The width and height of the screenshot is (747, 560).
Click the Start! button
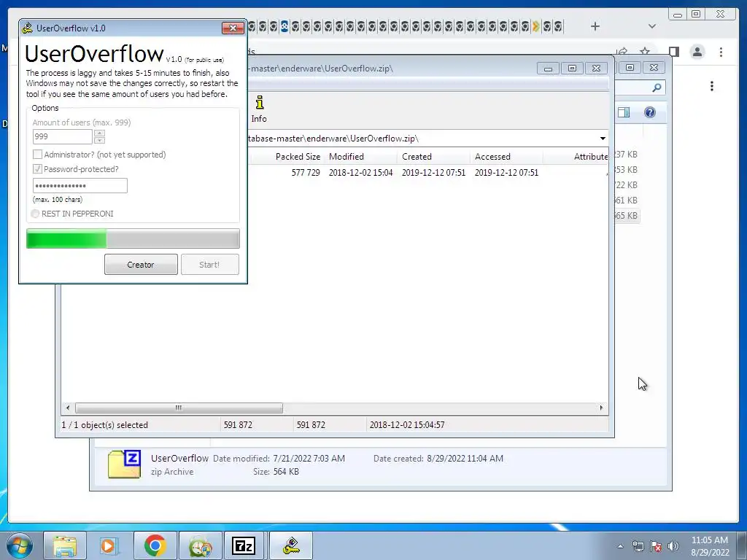209,264
